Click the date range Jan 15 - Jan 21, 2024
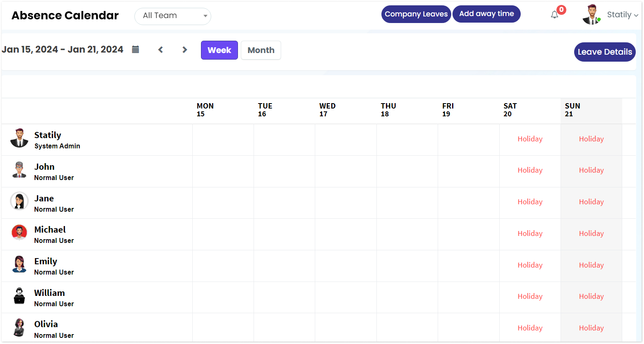 click(x=62, y=49)
